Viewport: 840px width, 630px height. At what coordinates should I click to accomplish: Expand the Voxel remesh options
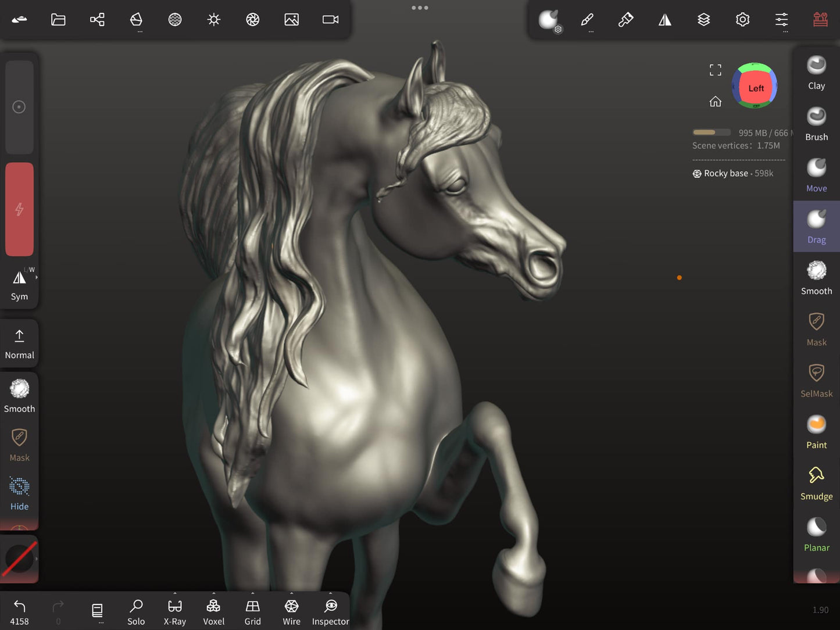click(213, 612)
